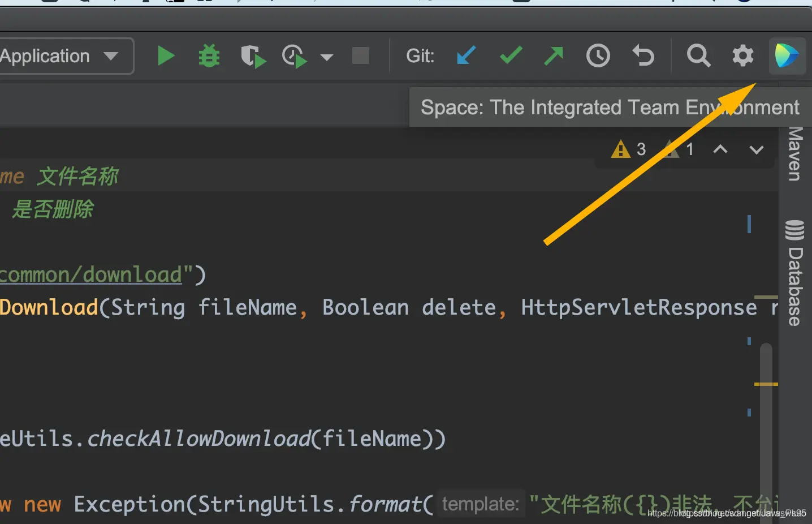Screen dimensions: 812x524
Task: Run with Coverage shield icon
Action: click(253, 57)
